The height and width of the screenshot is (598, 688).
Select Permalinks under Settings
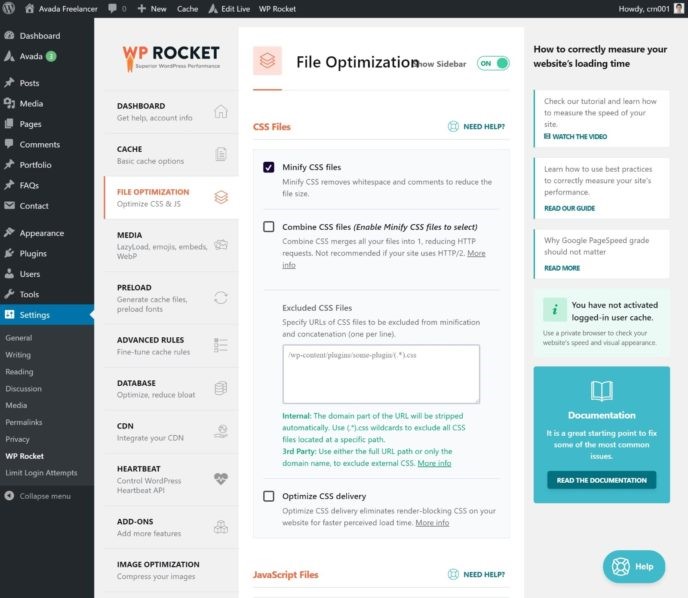tap(24, 422)
